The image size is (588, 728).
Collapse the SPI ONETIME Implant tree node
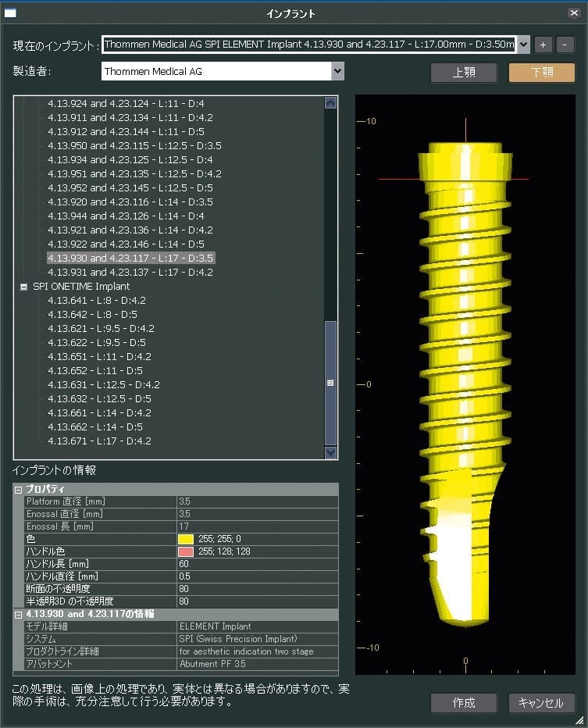coord(24,287)
